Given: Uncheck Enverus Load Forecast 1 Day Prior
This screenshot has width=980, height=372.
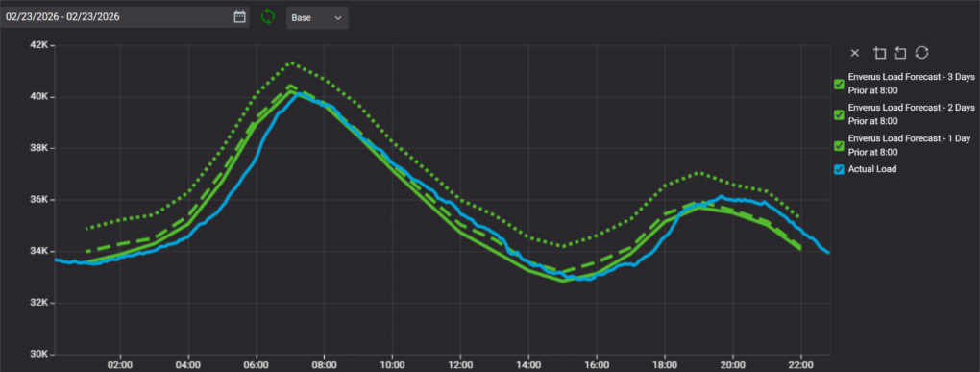Looking at the screenshot, I should (x=840, y=146).
